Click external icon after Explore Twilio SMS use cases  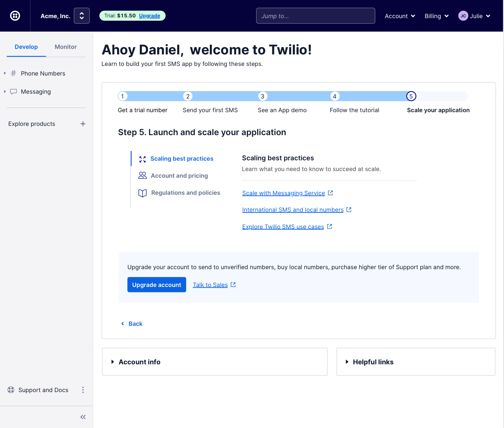[329, 226]
